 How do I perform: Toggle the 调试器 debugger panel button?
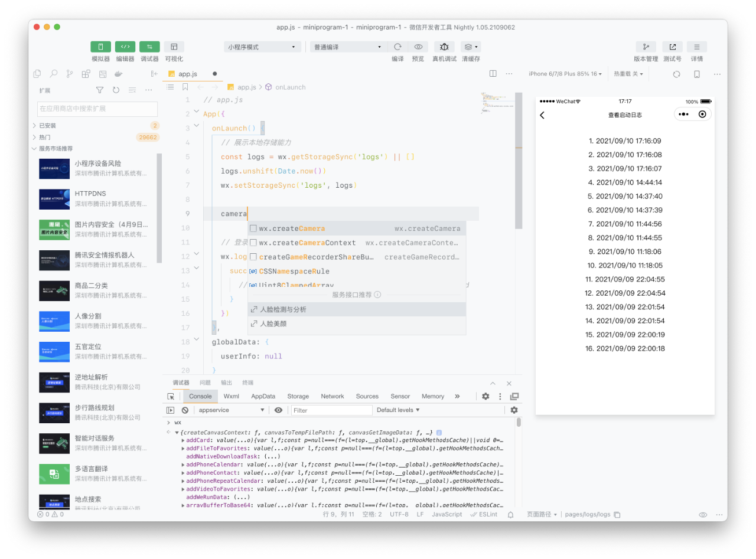[149, 47]
